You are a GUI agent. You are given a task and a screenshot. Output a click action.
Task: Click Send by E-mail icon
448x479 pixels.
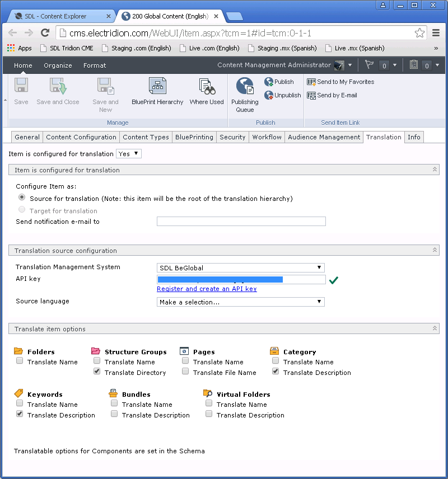(311, 96)
